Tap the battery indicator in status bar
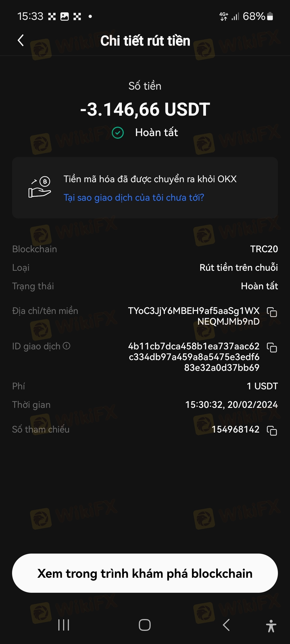Image resolution: width=290 pixels, height=644 pixels. point(270,16)
